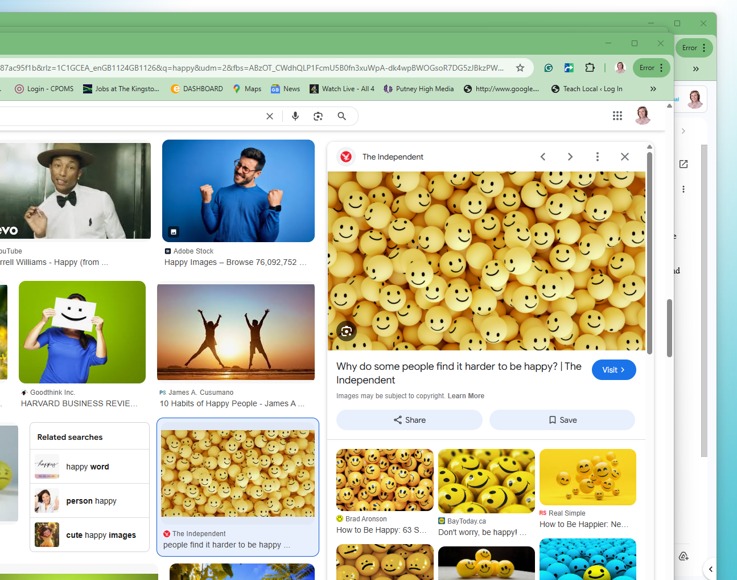Expand hidden bookmarks with double chevron
Screen dimensions: 737x580
[653, 89]
